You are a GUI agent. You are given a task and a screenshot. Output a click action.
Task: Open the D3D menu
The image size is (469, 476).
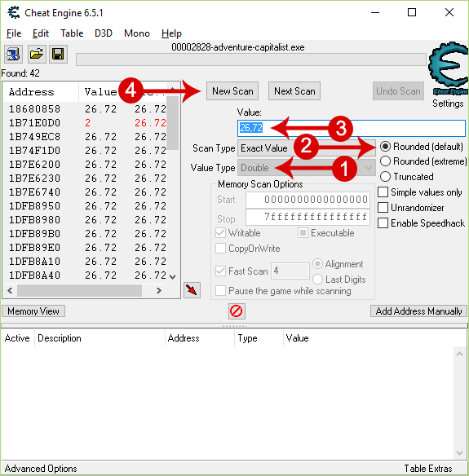click(104, 33)
